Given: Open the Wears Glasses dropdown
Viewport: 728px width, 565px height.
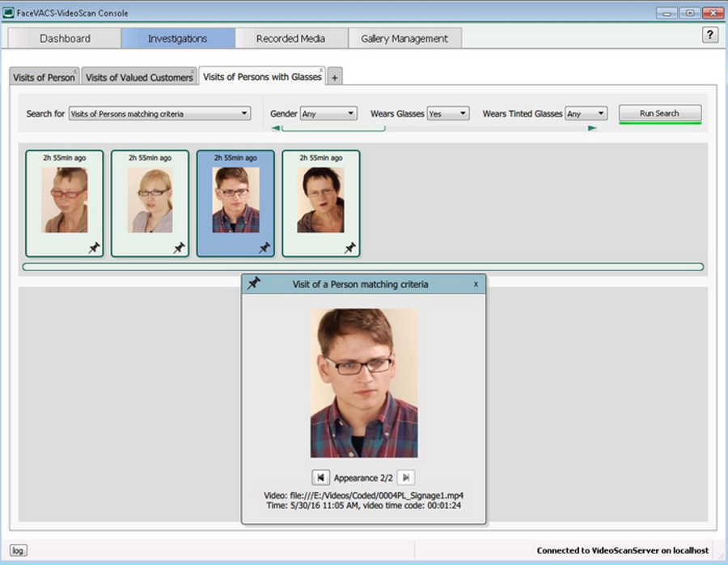Looking at the screenshot, I should click(448, 114).
